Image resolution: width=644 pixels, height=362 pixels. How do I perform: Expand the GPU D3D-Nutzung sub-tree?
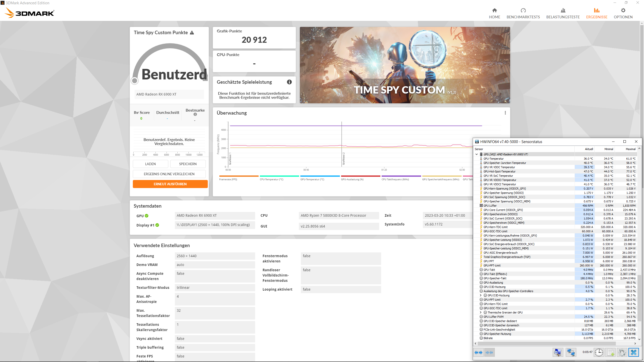tap(481, 295)
